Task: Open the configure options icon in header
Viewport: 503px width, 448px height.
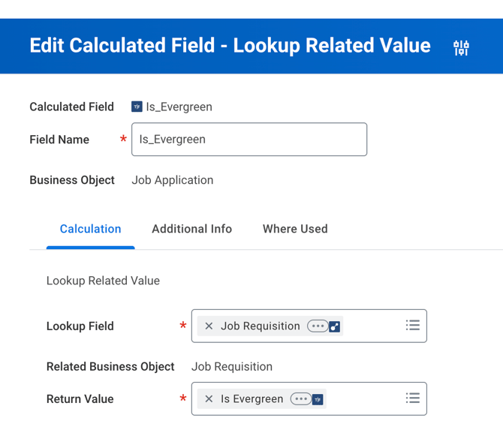Action: click(461, 48)
